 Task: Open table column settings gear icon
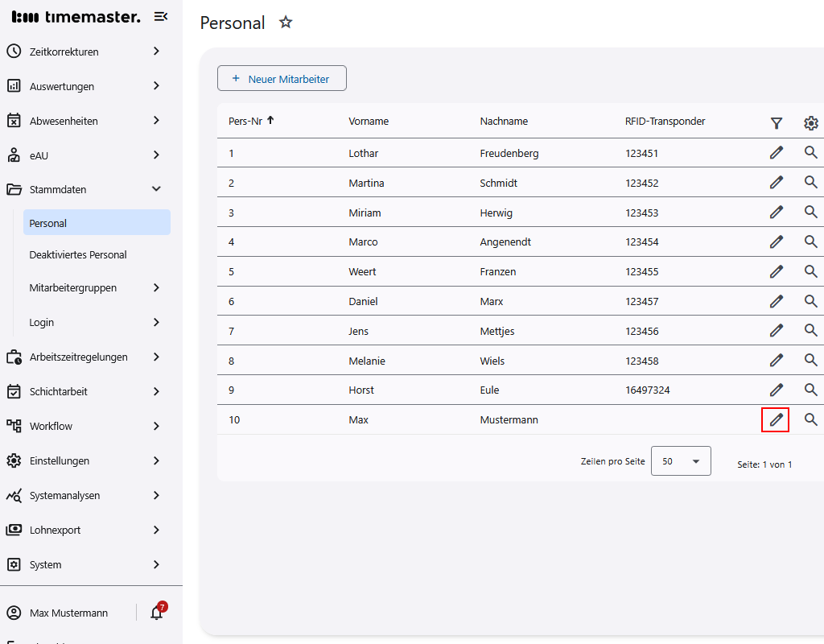810,122
